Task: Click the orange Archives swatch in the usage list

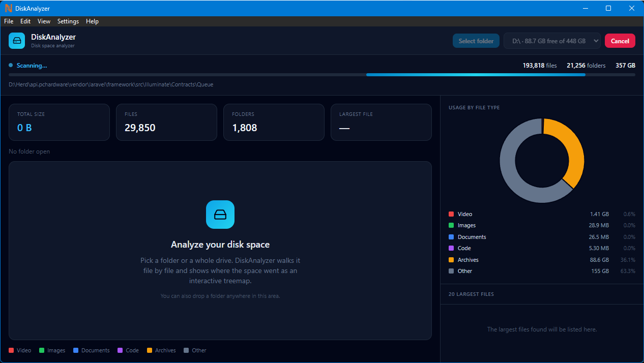Action: click(451, 260)
